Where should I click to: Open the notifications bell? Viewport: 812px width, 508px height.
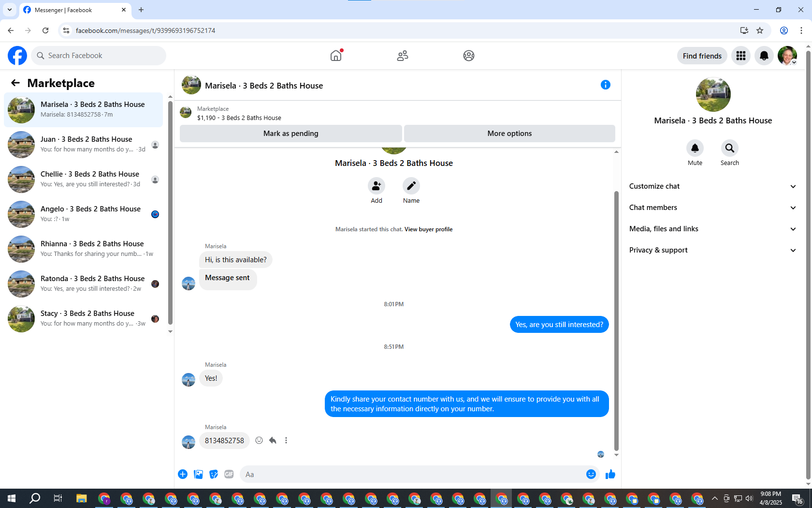click(x=764, y=56)
